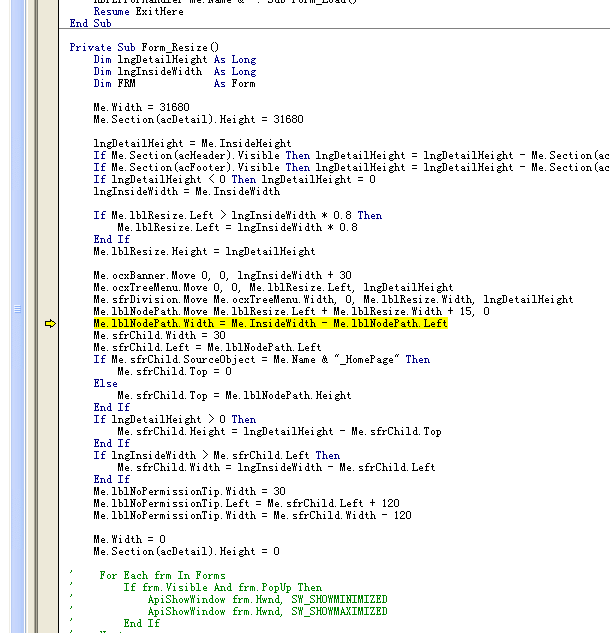Viewport: 610px width, 633px height.
Task: Click the Me.ocxTreeMenu.Move line
Action: tap(272, 288)
